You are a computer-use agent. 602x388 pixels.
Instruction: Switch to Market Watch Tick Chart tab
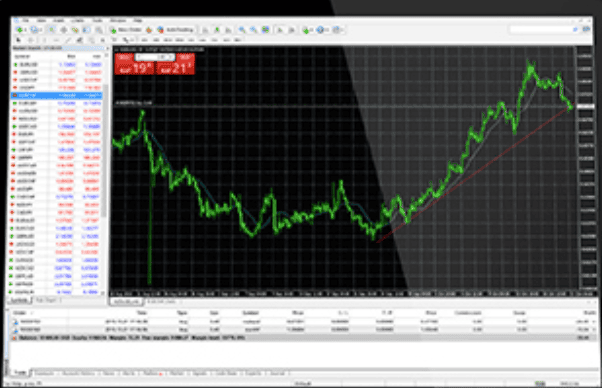click(x=45, y=300)
